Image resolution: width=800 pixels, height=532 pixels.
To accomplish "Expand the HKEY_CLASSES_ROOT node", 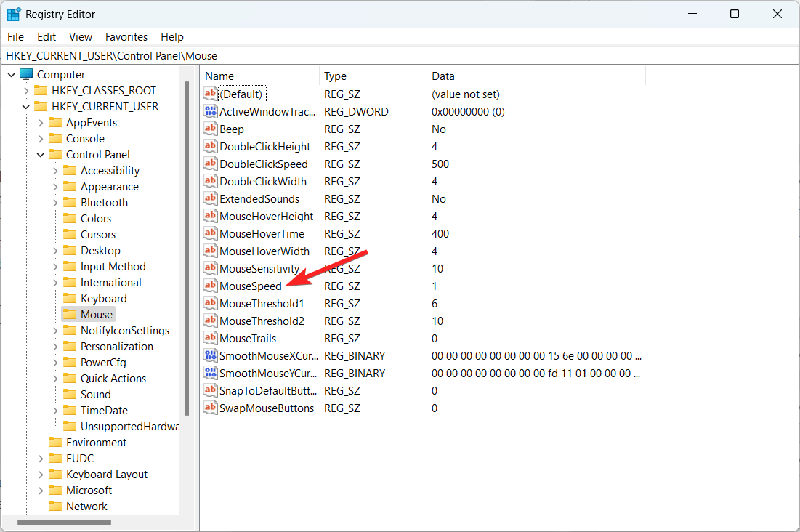I will point(26,91).
